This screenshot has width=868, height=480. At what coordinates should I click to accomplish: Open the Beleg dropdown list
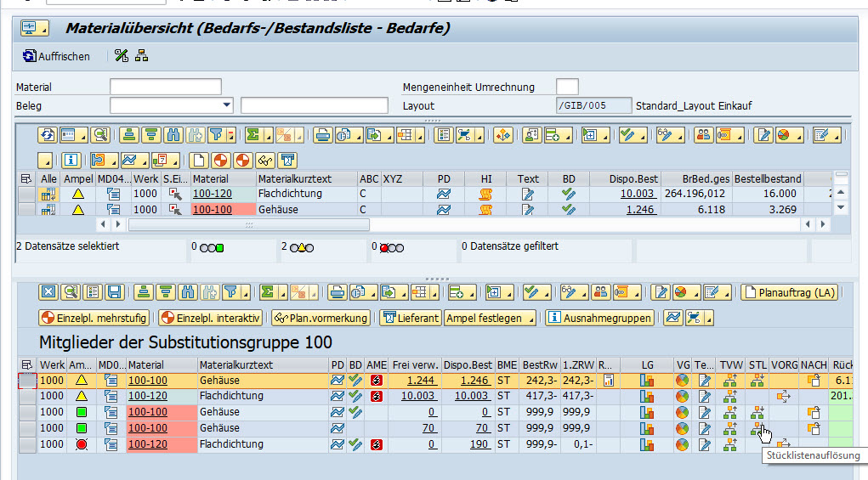226,105
